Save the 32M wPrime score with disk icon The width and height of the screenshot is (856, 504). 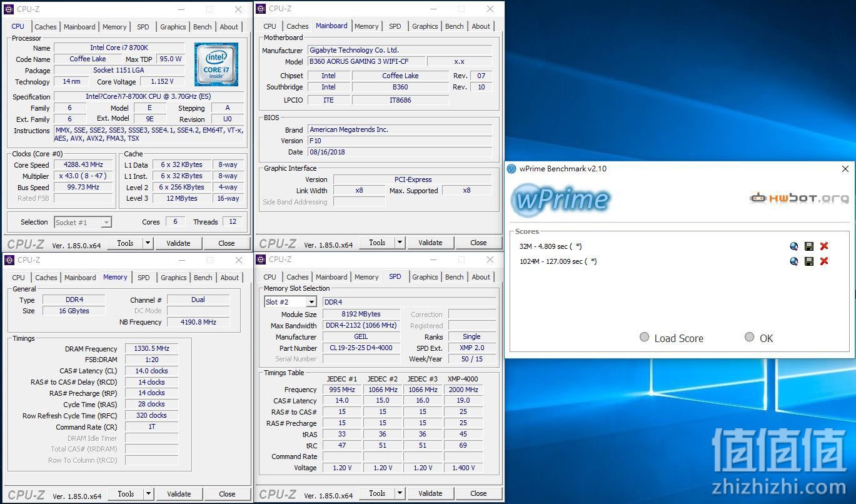click(809, 246)
